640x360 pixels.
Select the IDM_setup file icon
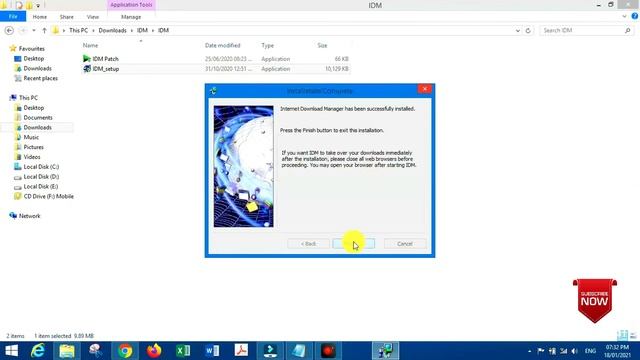coord(87,69)
